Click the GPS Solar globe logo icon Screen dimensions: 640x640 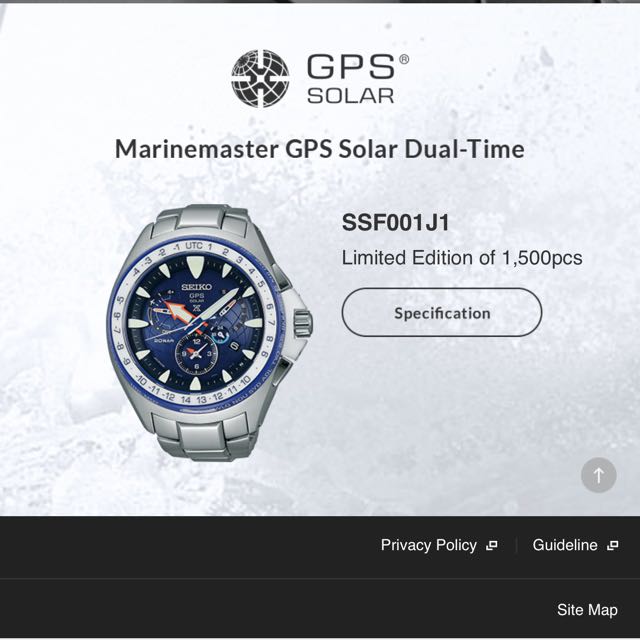click(260, 78)
